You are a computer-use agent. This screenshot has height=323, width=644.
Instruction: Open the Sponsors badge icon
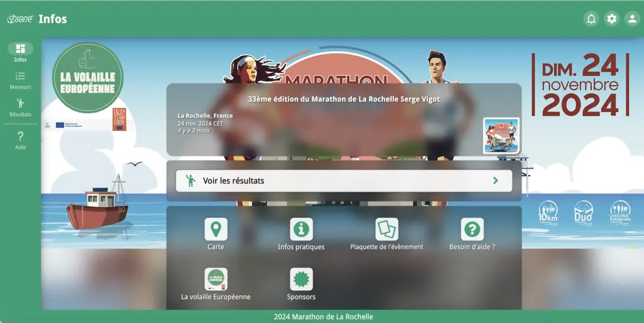point(301,280)
